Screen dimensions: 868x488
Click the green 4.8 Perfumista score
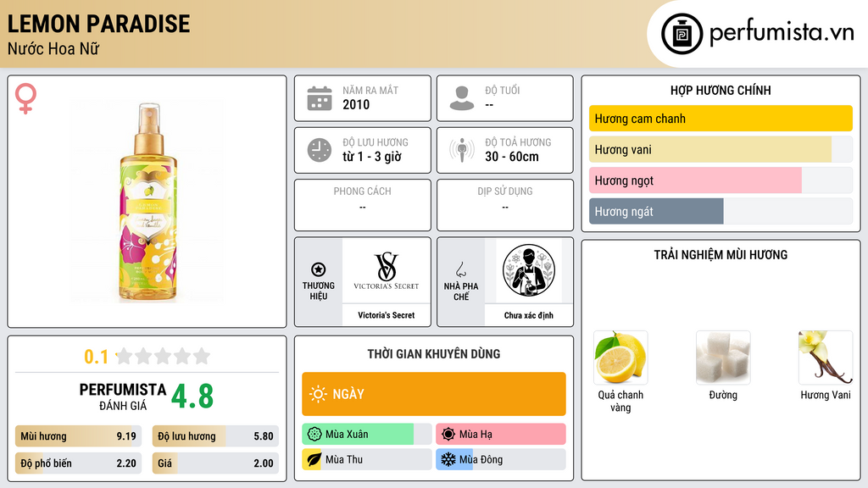(192, 396)
